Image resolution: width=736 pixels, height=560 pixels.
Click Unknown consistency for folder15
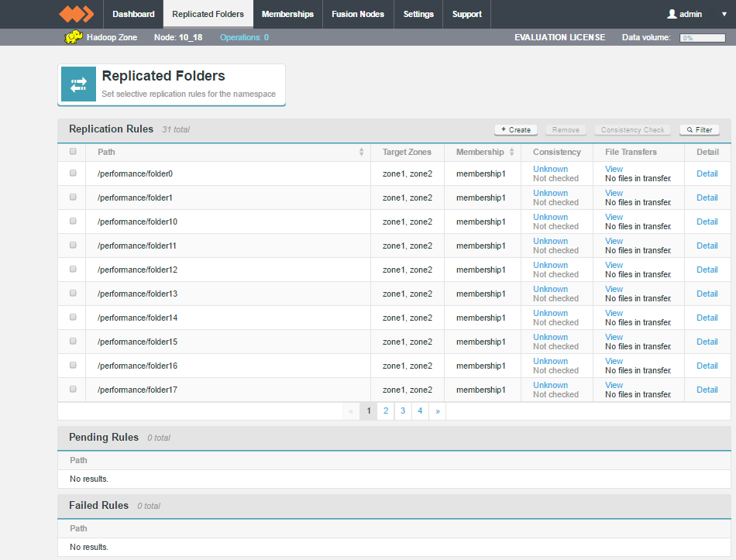coord(550,337)
